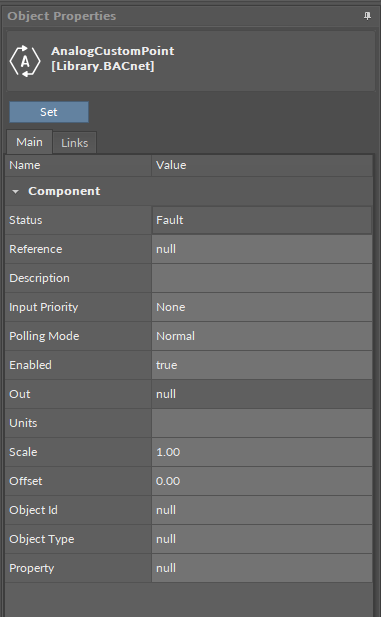The image size is (381, 617).
Task: Open the Object Type value field
Action: pyautogui.click(x=262, y=539)
